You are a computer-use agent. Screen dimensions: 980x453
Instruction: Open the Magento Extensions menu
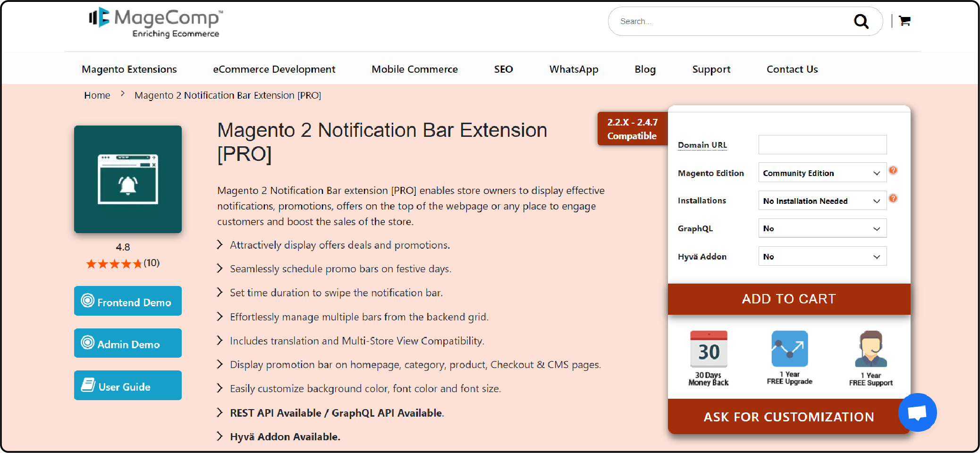129,69
